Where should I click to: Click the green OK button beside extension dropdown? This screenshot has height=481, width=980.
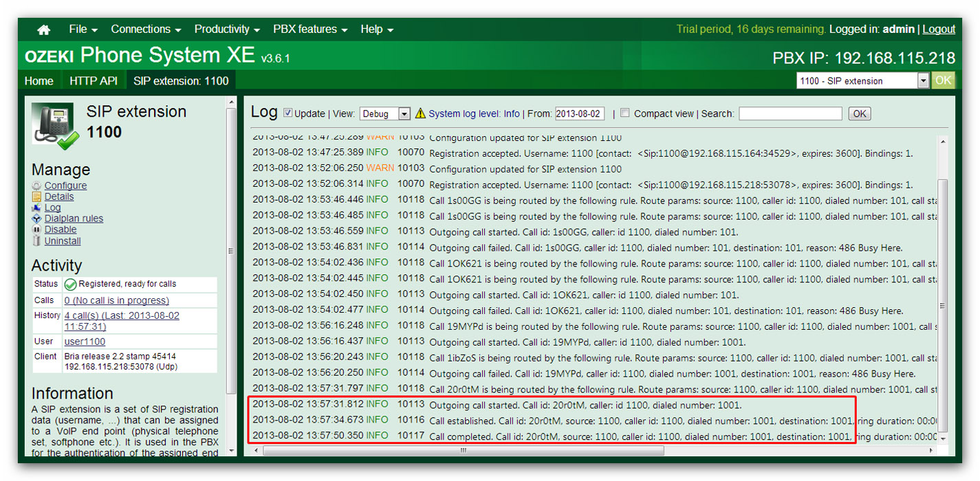(x=944, y=80)
